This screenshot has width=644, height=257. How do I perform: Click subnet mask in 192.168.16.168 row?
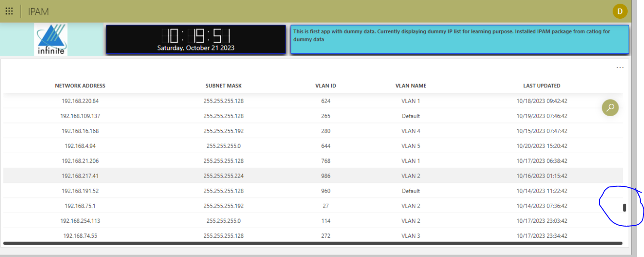click(x=224, y=131)
